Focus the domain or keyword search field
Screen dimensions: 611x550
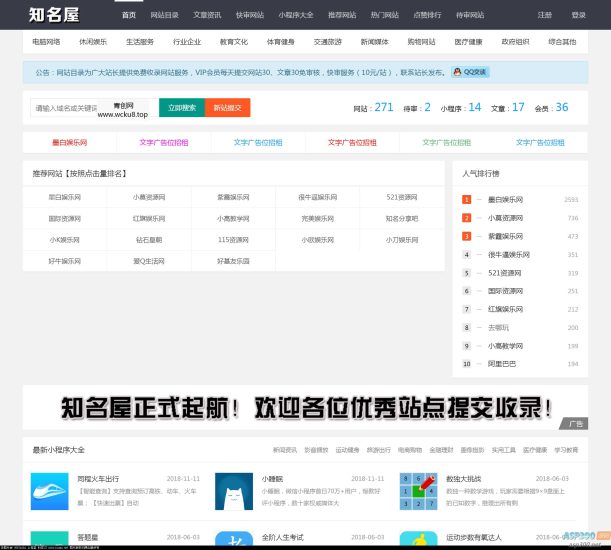[x=95, y=108]
